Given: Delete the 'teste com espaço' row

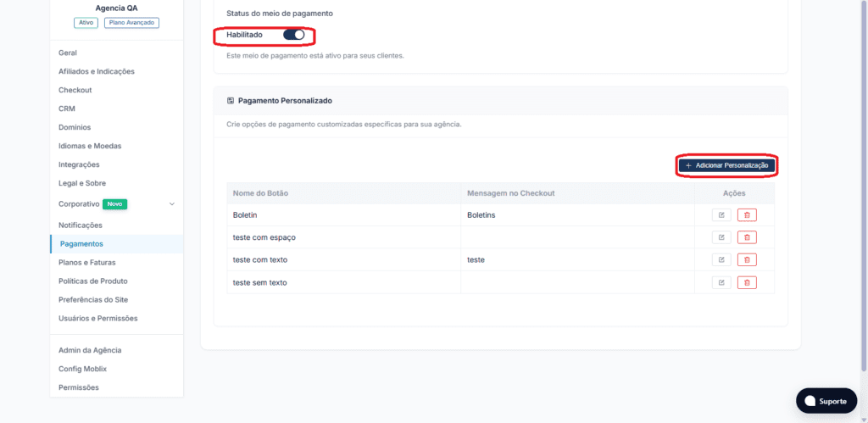Looking at the screenshot, I should pyautogui.click(x=747, y=237).
